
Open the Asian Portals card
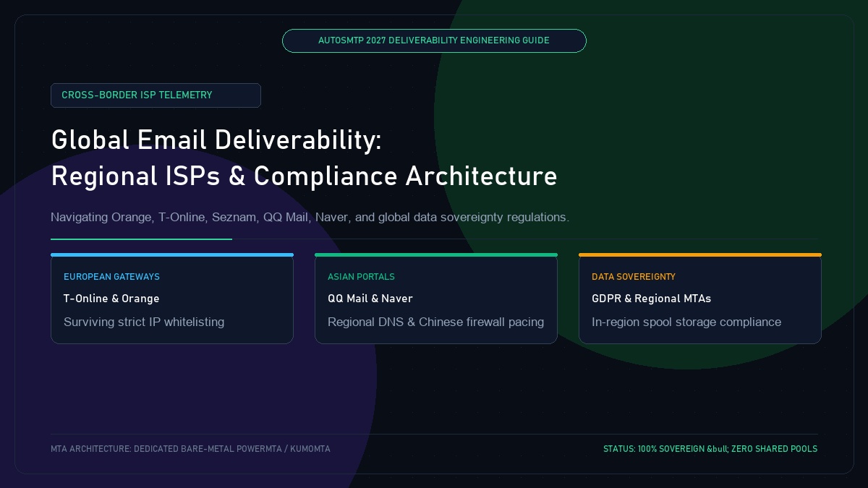coord(436,299)
